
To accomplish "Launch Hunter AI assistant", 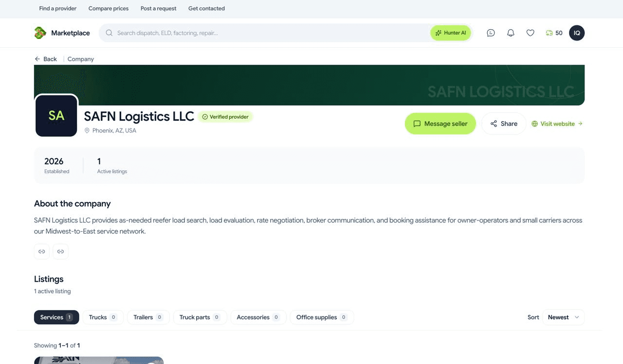I will (x=451, y=33).
